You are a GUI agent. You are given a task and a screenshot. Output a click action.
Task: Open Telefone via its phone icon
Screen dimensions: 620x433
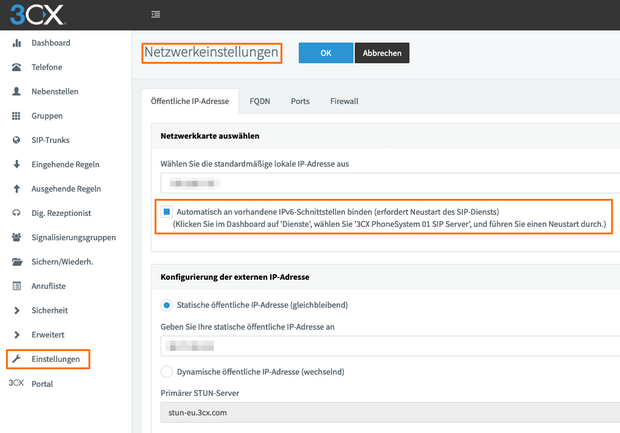click(16, 68)
